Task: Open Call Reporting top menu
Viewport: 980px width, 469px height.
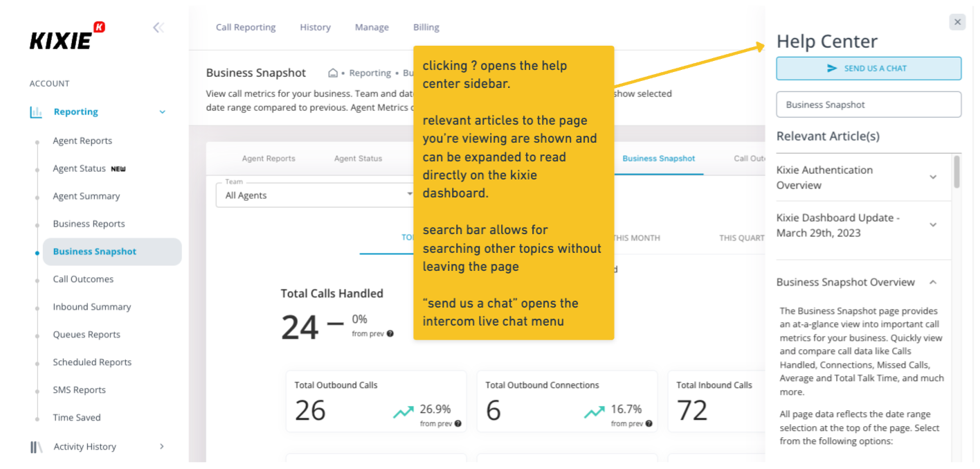Action: click(246, 28)
